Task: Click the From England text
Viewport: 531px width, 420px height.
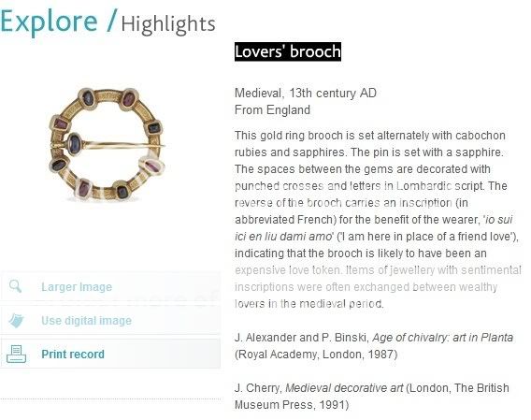Action: [x=272, y=109]
